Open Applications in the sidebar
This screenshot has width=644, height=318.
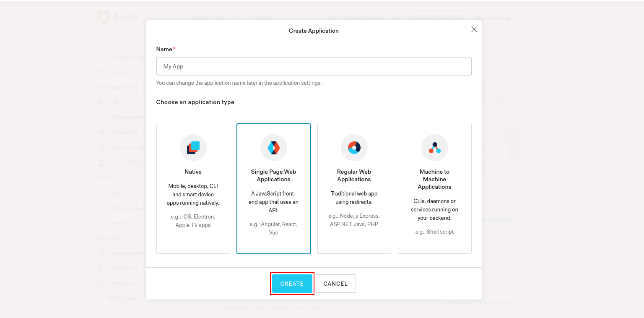pos(122,87)
